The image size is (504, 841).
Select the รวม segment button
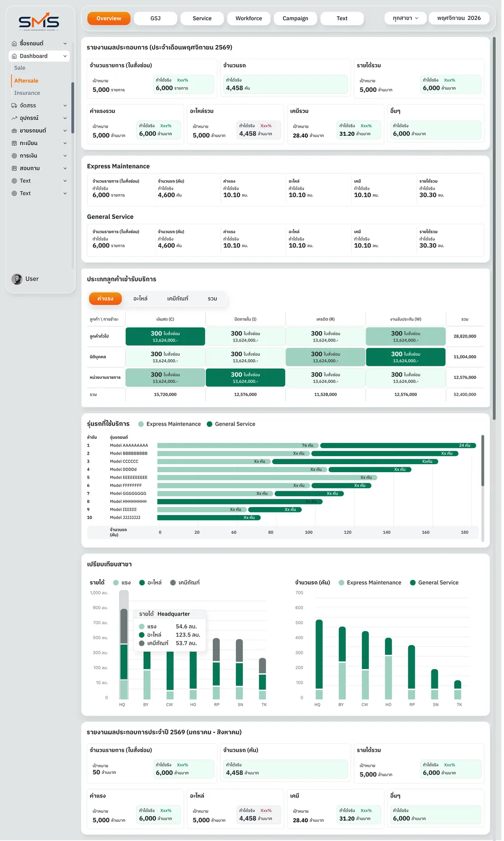point(213,299)
